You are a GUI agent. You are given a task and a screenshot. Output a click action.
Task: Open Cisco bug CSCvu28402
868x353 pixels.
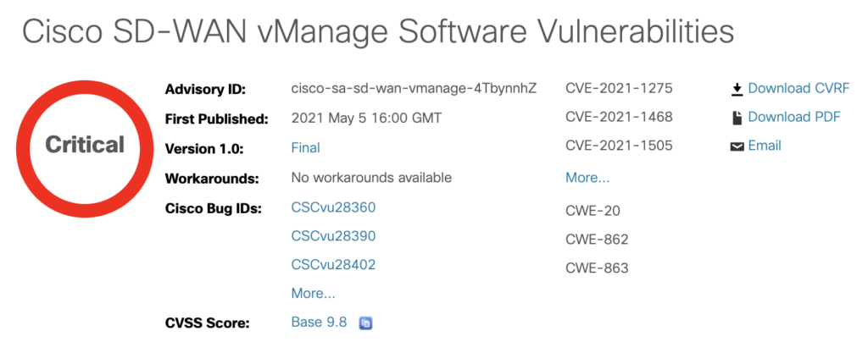coord(333,264)
